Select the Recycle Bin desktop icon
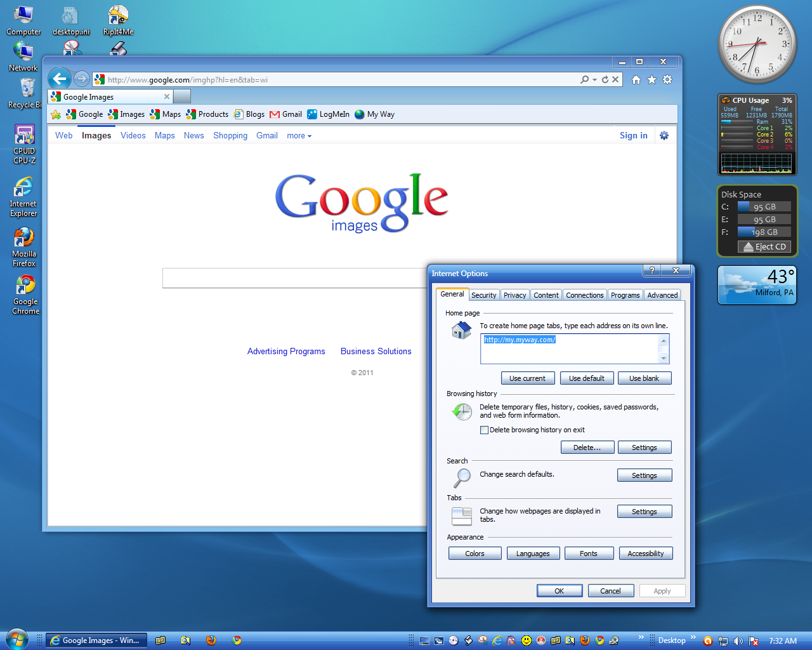The height and width of the screenshot is (650, 812). 25,93
